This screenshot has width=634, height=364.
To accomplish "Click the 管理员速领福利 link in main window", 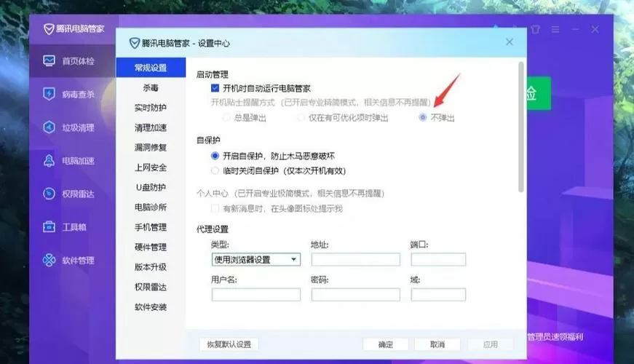I will pyautogui.click(x=555, y=336).
